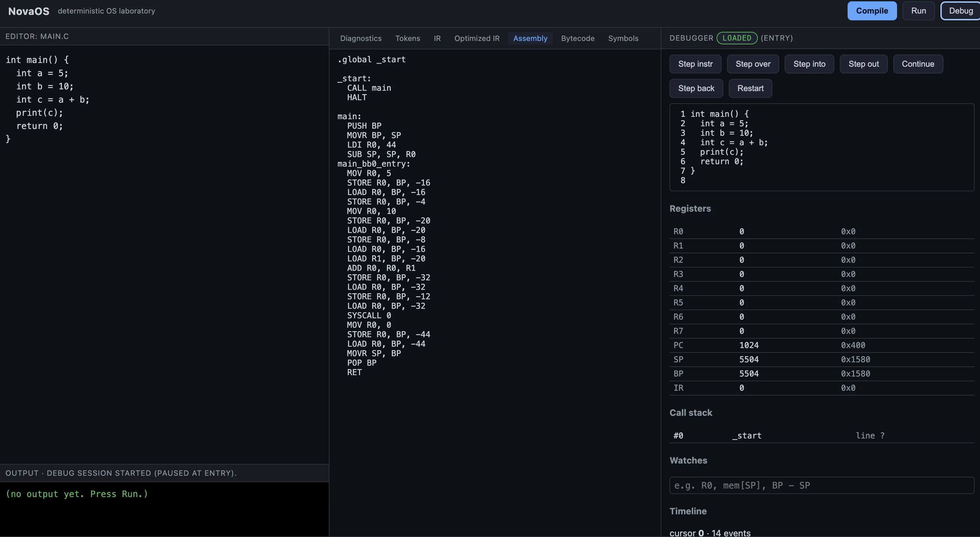Viewport: 980px width, 537px height.
Task: Select the Assembly tab
Action: tap(530, 38)
